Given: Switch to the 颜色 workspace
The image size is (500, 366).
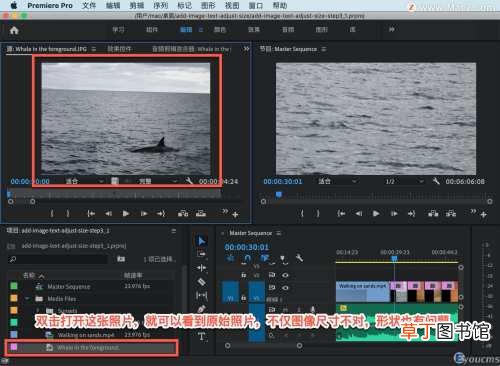Looking at the screenshot, I should [x=220, y=30].
